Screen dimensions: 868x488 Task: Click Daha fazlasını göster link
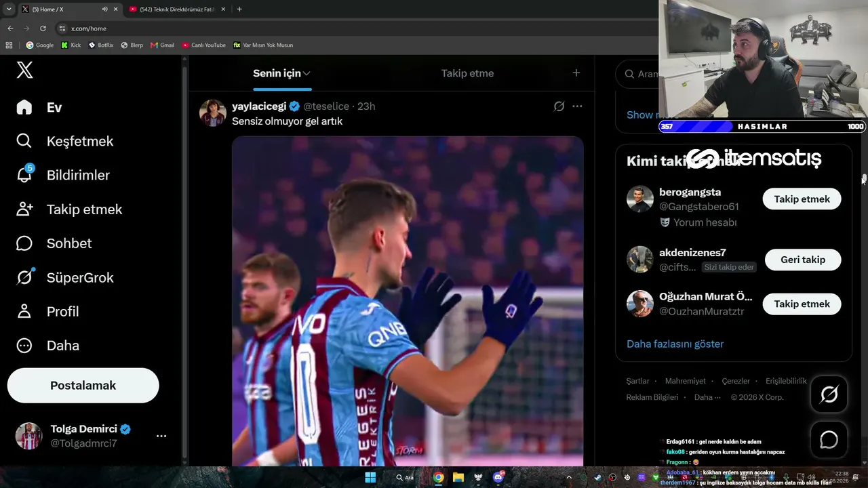[675, 344]
